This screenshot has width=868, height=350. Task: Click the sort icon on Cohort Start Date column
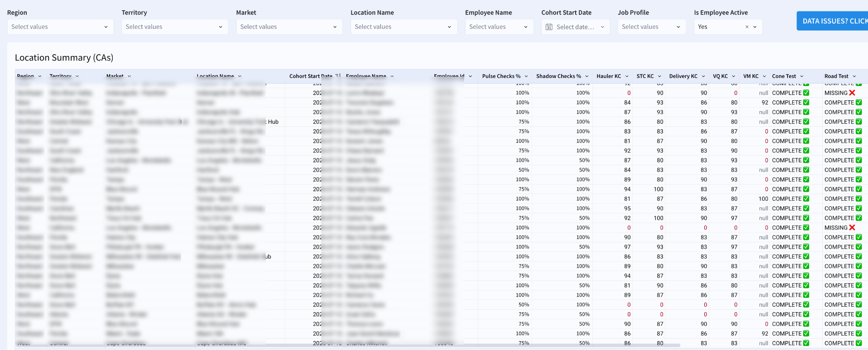click(x=338, y=76)
